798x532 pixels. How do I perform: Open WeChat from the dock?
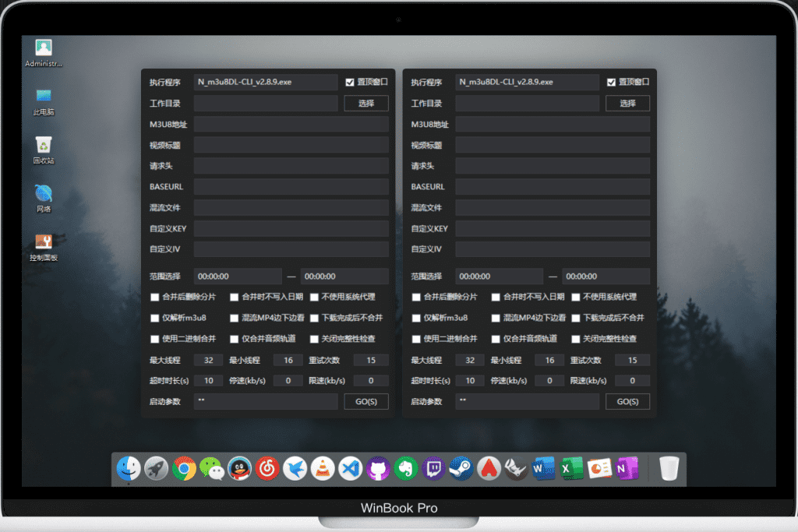(212, 468)
